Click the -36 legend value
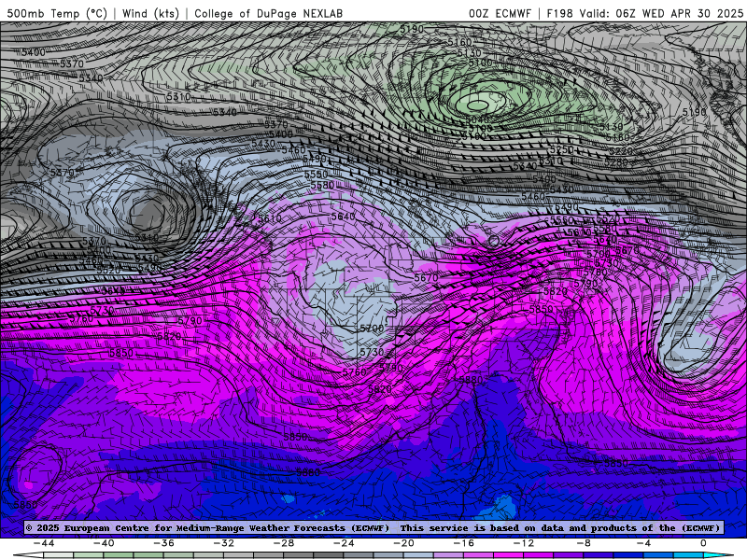This screenshot has height=560, width=747. coord(164,543)
